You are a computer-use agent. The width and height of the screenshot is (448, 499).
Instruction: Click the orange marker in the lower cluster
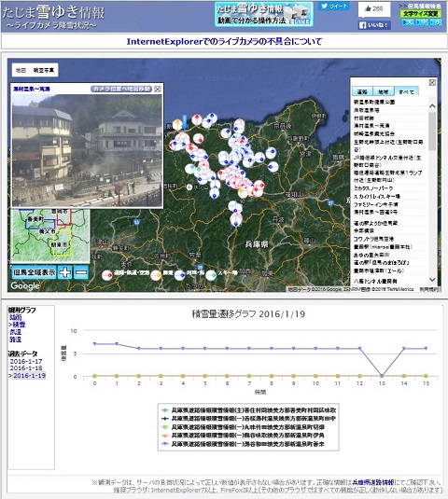coord(243,192)
